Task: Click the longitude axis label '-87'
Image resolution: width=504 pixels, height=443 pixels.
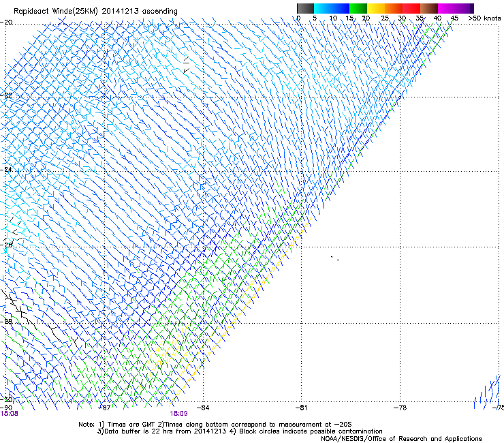Action: tap(104, 408)
